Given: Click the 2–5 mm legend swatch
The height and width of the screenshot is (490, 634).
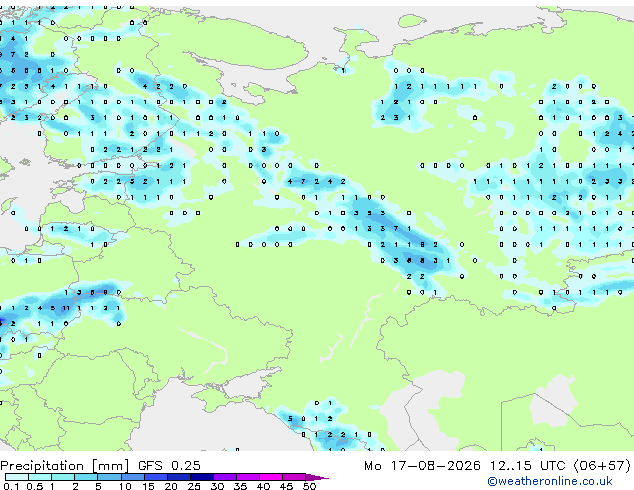Looking at the screenshot, I should pos(86,477).
